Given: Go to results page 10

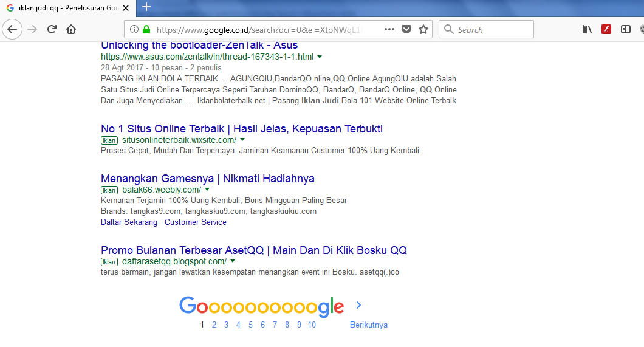Looking at the screenshot, I should pos(312,325).
